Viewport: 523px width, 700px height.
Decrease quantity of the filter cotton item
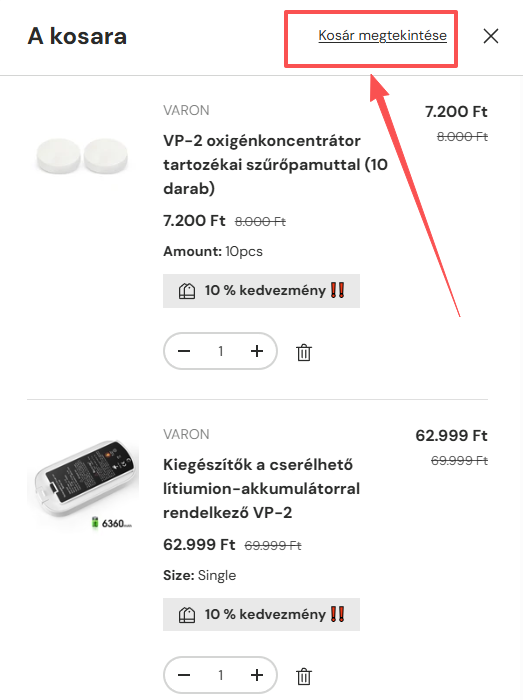click(184, 351)
